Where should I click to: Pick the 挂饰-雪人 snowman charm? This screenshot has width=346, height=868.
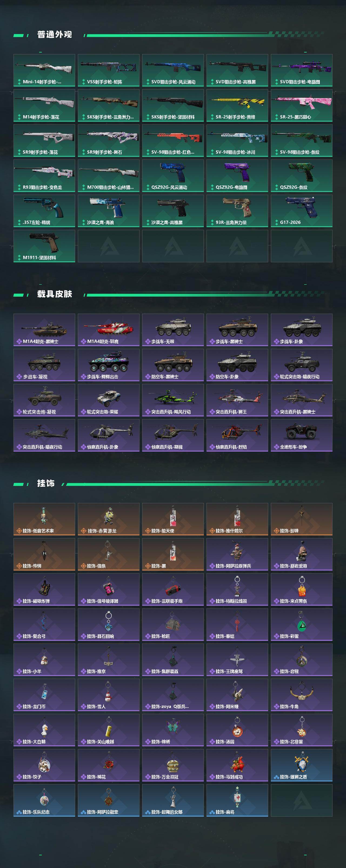108,695
